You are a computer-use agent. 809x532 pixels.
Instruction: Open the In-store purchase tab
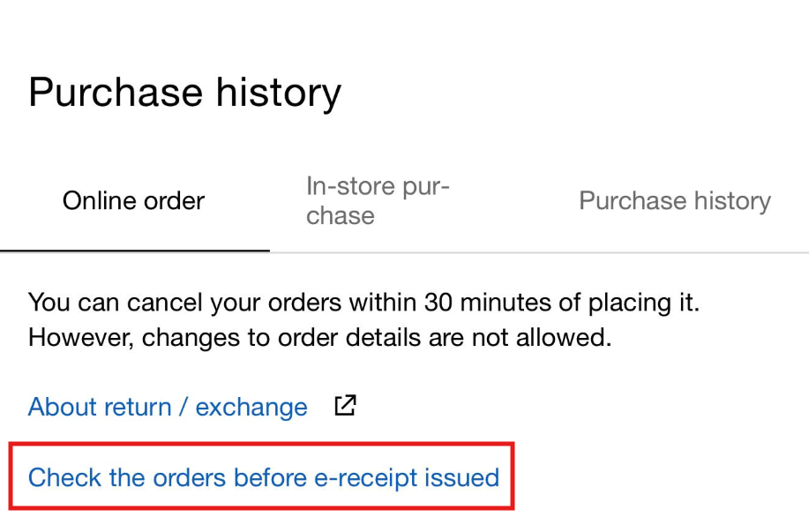378,201
